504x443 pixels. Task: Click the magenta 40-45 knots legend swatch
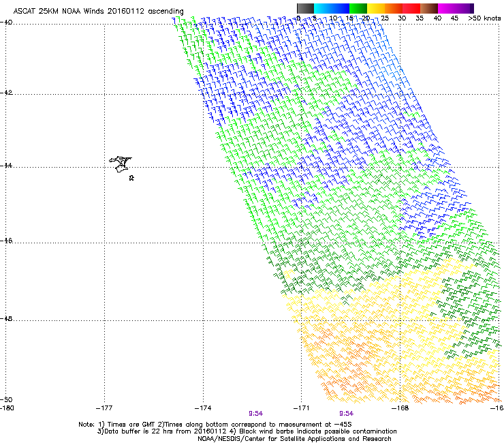[447, 8]
